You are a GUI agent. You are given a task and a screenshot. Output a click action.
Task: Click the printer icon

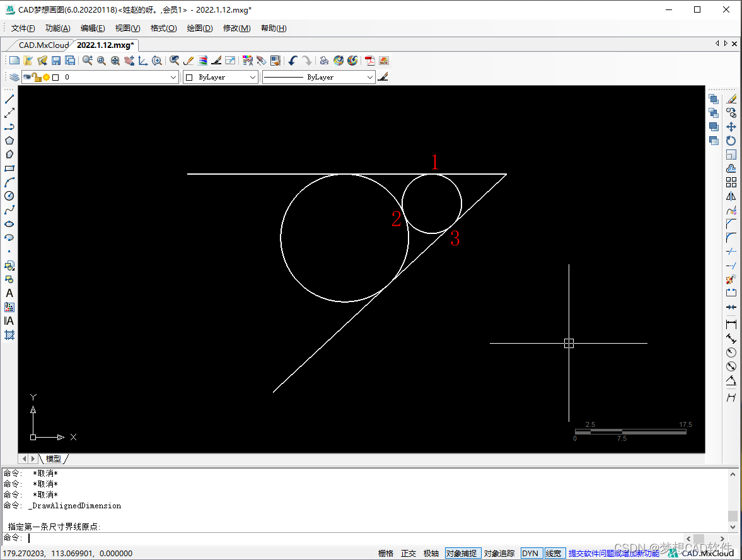324,61
